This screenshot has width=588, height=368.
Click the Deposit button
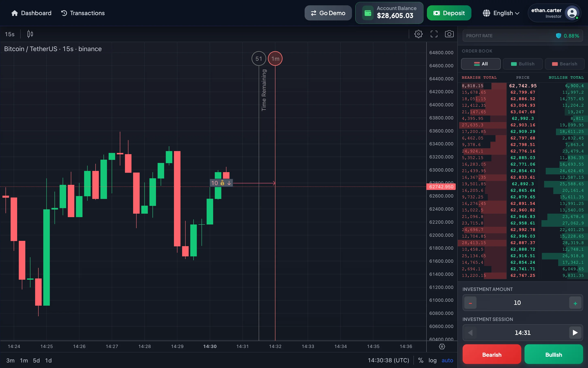[x=449, y=13]
